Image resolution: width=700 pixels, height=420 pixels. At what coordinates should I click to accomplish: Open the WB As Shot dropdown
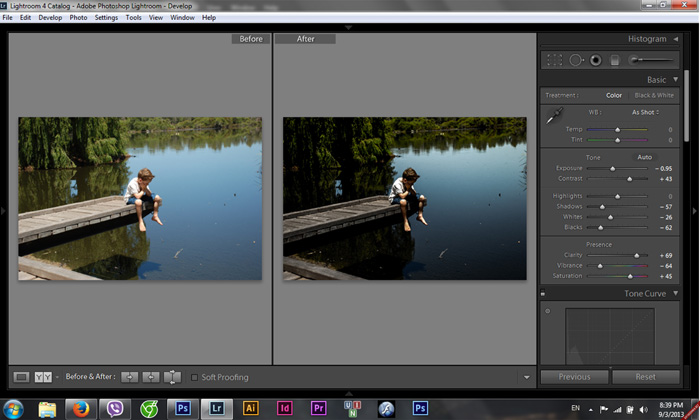tap(645, 112)
